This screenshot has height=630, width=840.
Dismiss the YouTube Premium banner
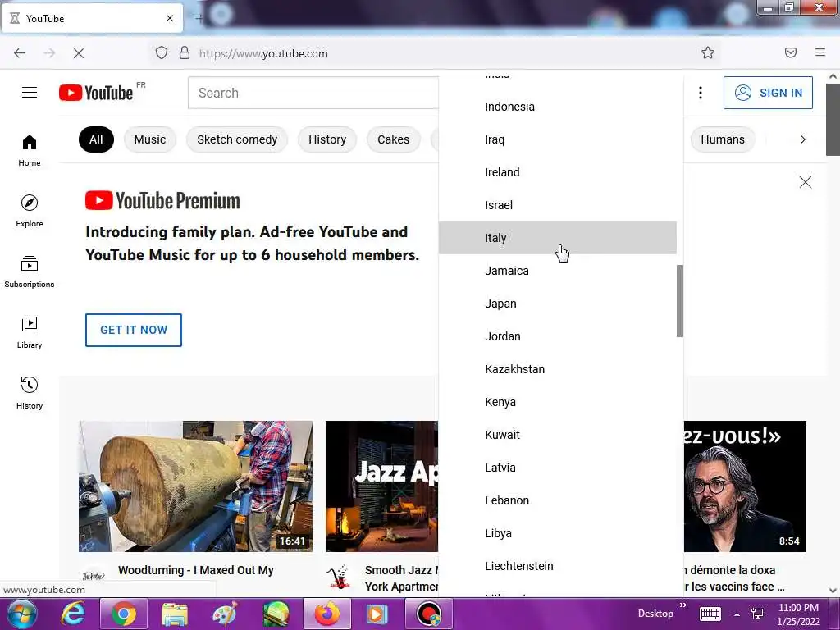[x=806, y=182]
